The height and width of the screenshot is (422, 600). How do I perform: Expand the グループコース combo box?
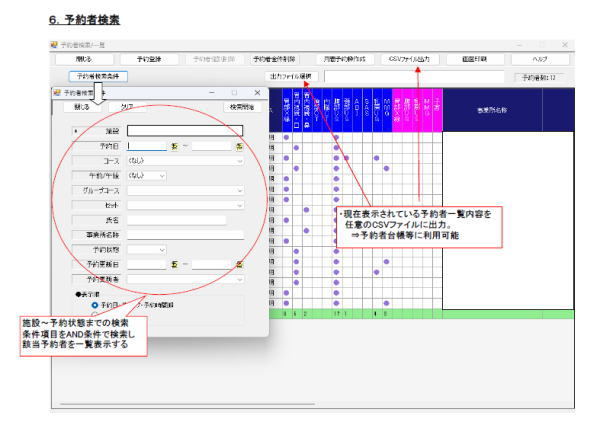pyautogui.click(x=240, y=191)
